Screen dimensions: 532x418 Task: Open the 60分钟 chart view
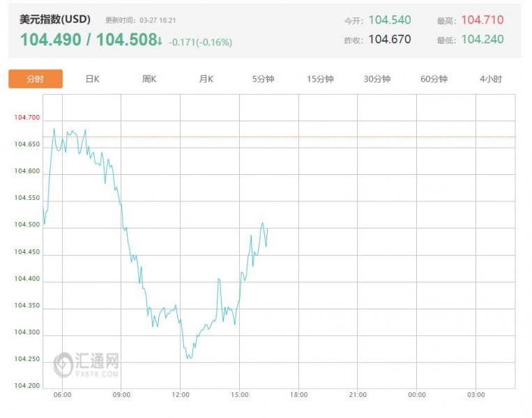tap(434, 79)
